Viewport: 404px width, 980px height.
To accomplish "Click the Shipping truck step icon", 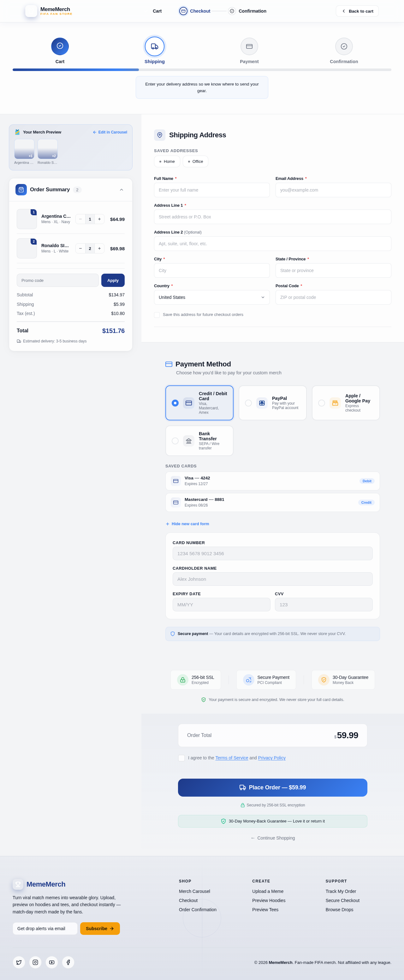I will 154,46.
